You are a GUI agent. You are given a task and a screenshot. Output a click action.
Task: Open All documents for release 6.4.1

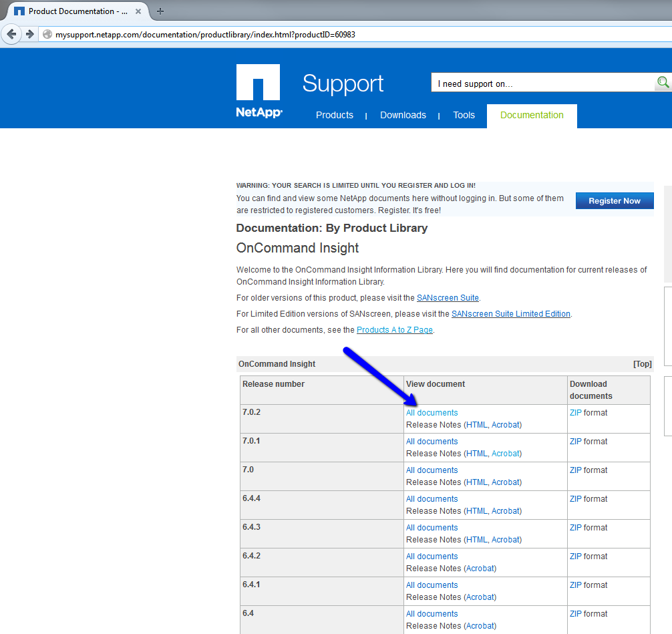pos(432,585)
